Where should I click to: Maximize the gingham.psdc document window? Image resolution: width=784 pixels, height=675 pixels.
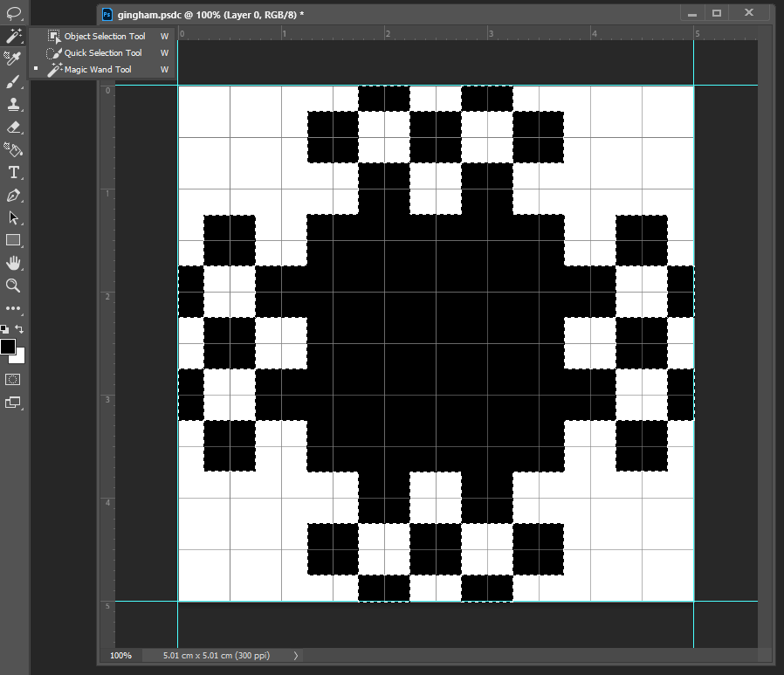pyautogui.click(x=717, y=13)
